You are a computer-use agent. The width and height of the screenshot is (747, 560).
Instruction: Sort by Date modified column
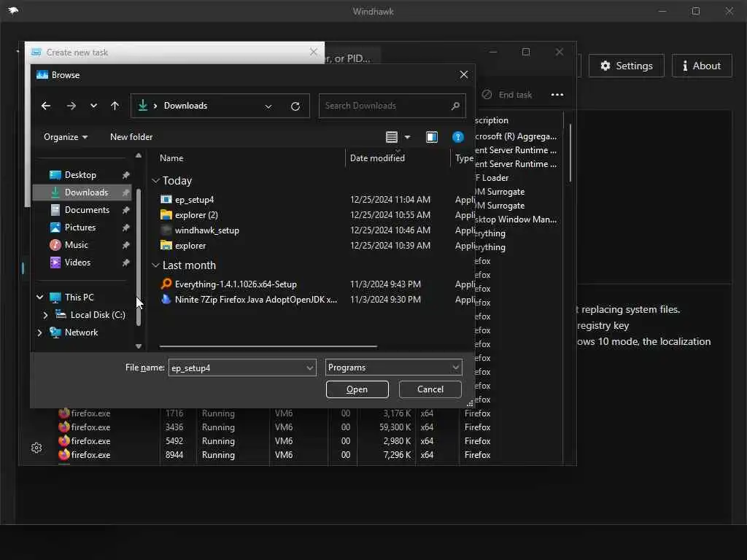[377, 158]
